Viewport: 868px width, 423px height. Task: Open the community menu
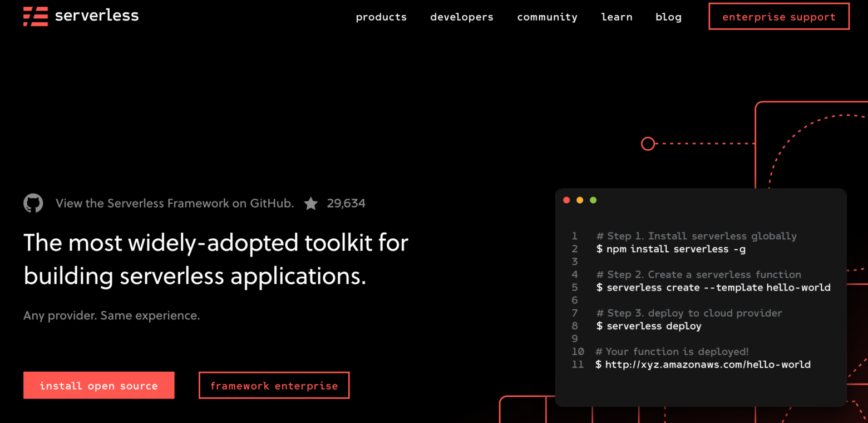[x=548, y=17]
